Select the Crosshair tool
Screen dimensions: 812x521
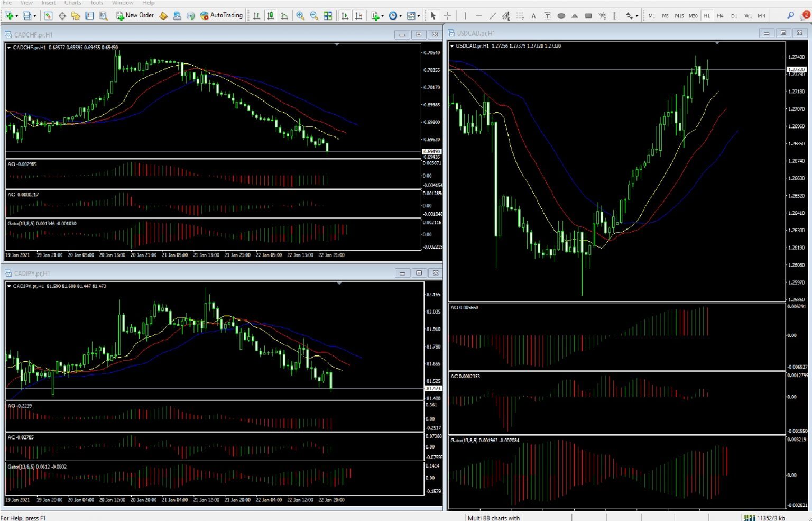(447, 16)
